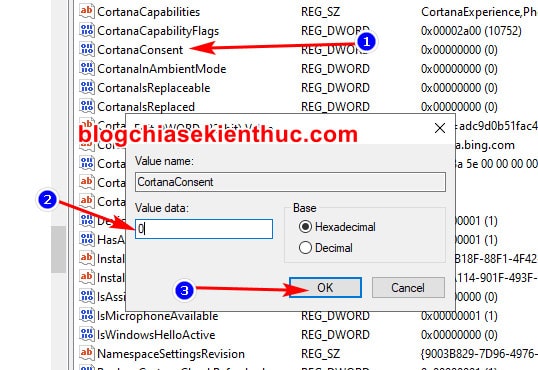Viewport: 538px width, 370px height.
Task: Click the REG_DWORD type of IsWindowsHelloActive
Action: tap(335, 335)
